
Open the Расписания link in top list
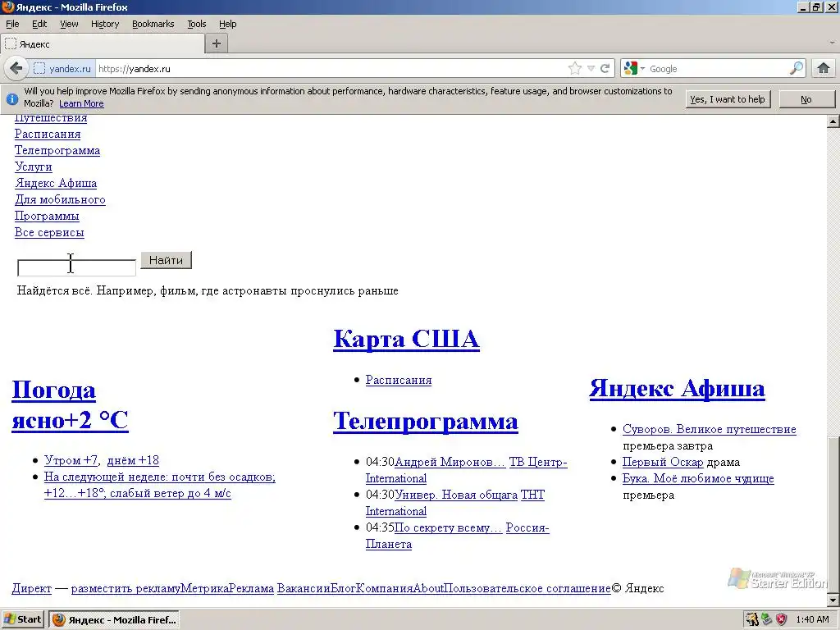48,134
